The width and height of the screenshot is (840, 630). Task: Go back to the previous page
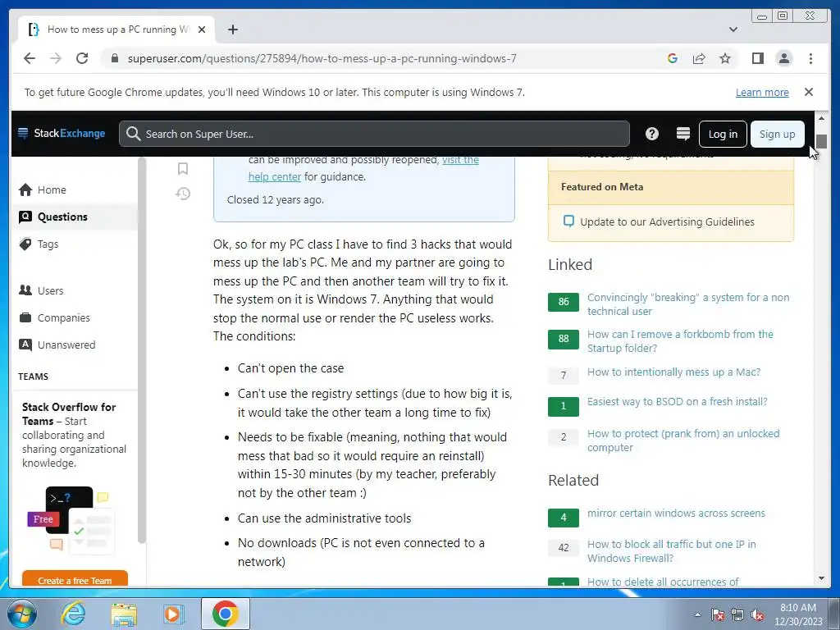point(30,58)
